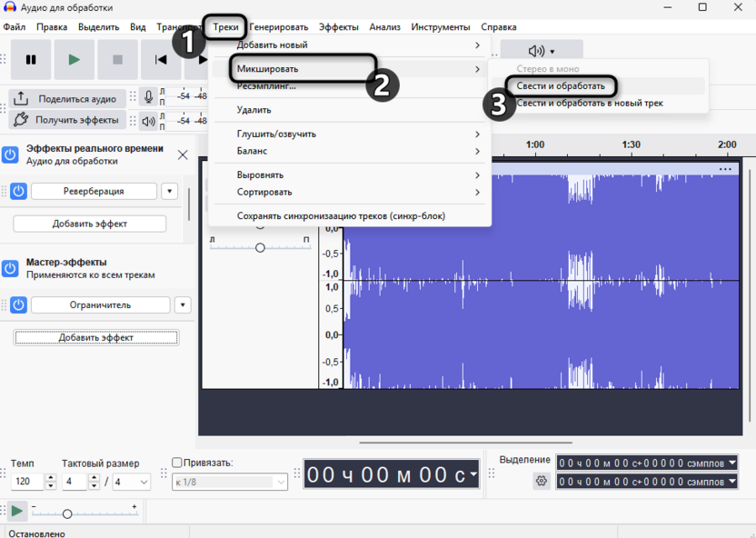
Task: Click the Stop playback button
Action: tap(117, 60)
